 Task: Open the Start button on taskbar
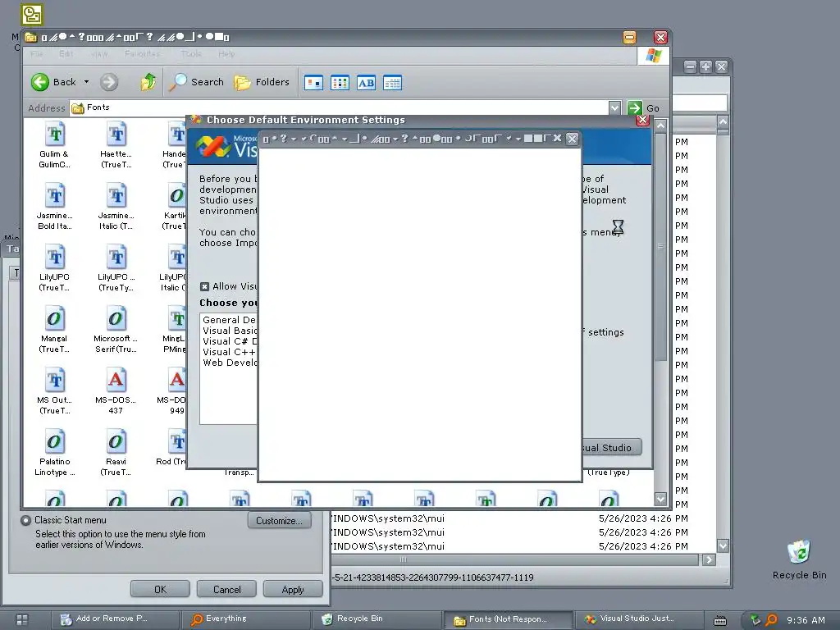coord(22,620)
